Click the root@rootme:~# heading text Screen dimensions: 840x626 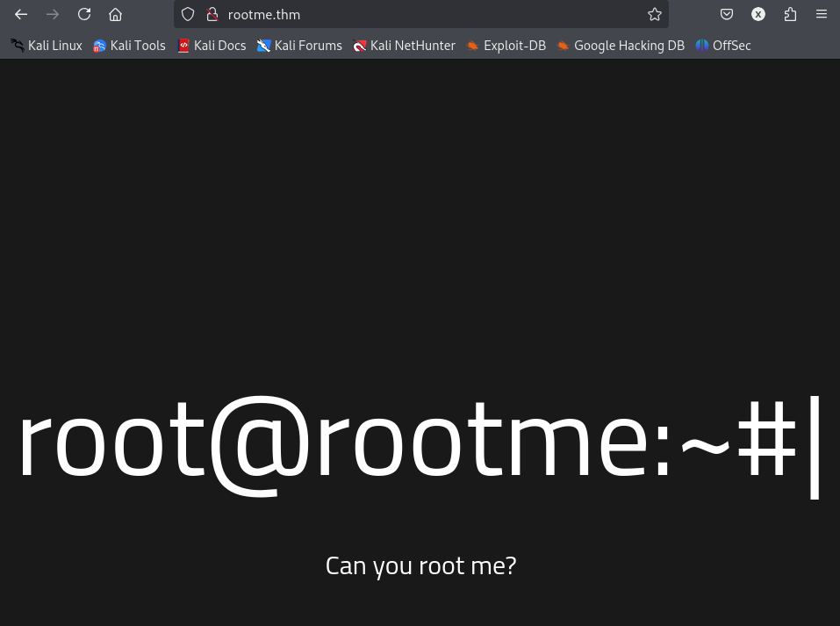(420, 447)
